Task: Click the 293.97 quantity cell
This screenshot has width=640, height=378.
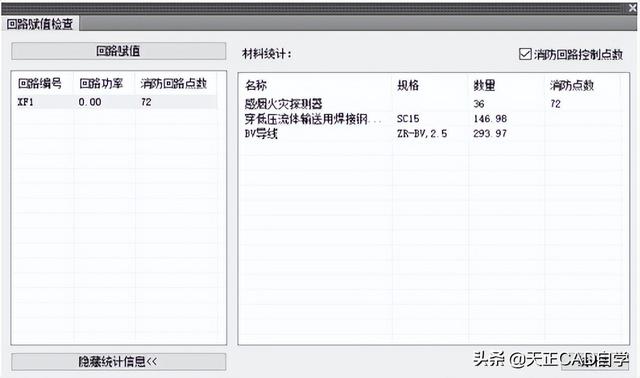Action: pos(490,133)
